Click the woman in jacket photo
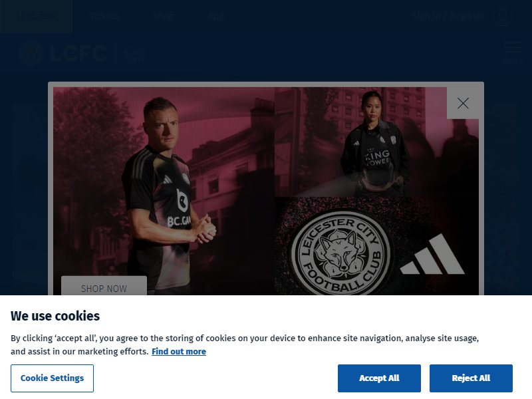The width and height of the screenshot is (532, 399). [x=376, y=142]
